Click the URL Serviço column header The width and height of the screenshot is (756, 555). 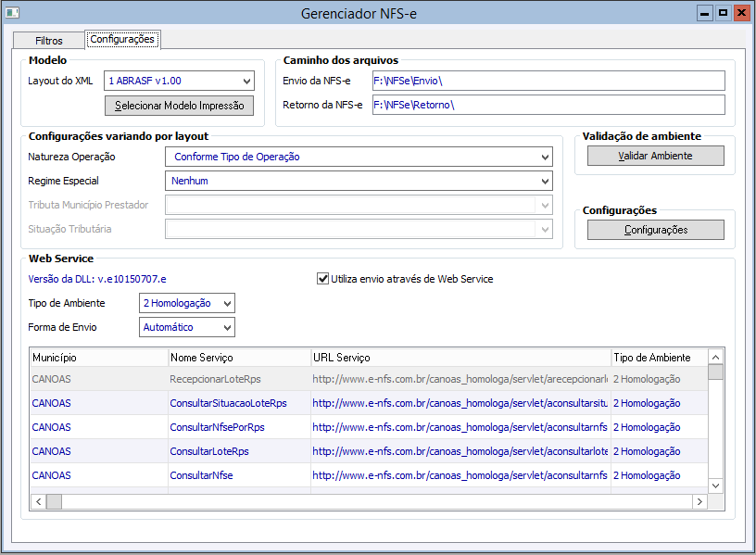click(x=460, y=357)
